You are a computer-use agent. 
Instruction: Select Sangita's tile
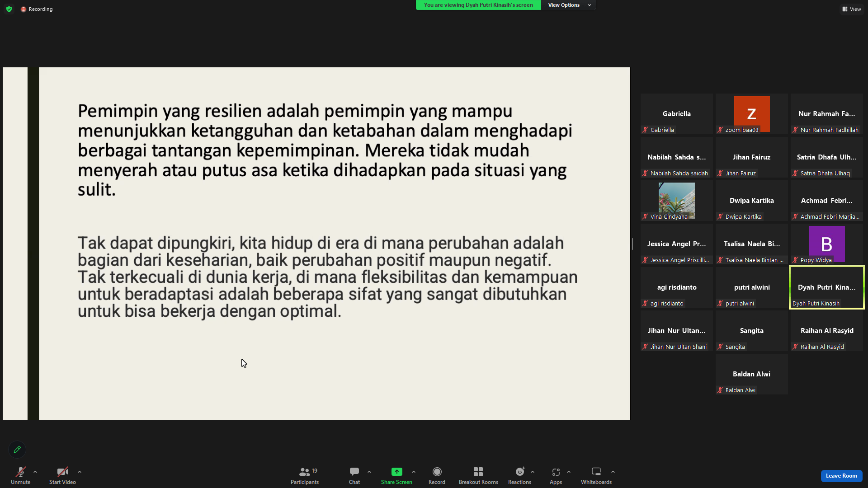click(752, 331)
